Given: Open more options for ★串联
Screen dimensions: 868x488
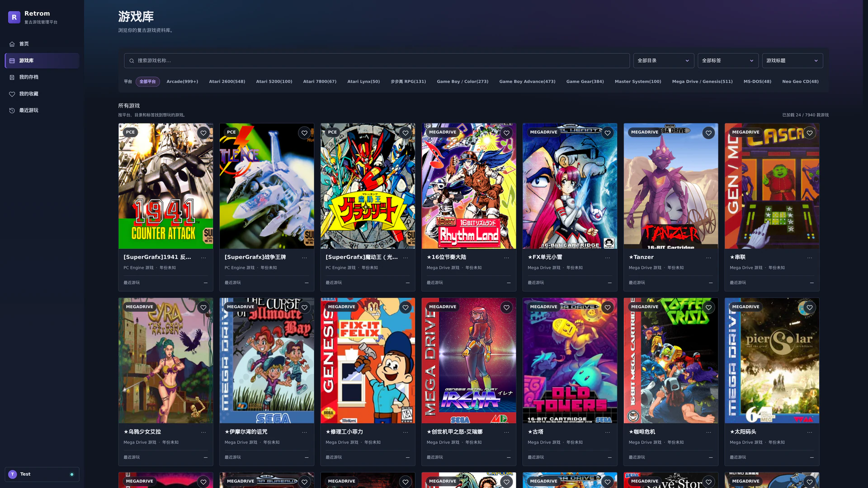Looking at the screenshot, I should (x=810, y=258).
